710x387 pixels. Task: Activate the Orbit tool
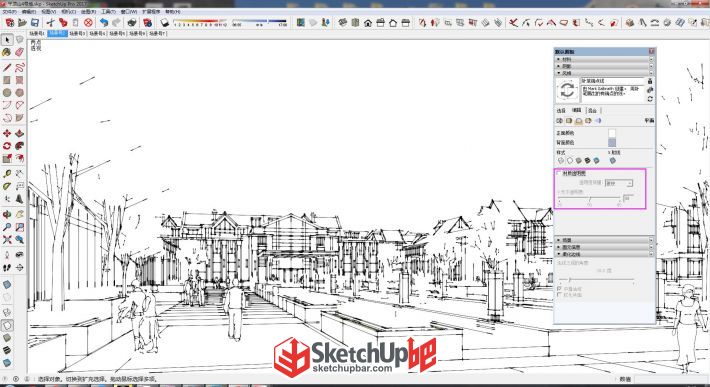coord(7,215)
